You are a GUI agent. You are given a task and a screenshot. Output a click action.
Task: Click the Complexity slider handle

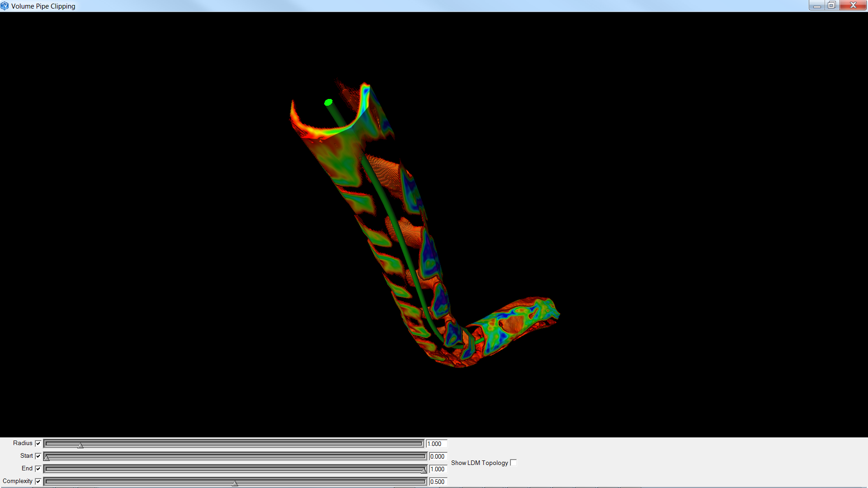click(235, 483)
